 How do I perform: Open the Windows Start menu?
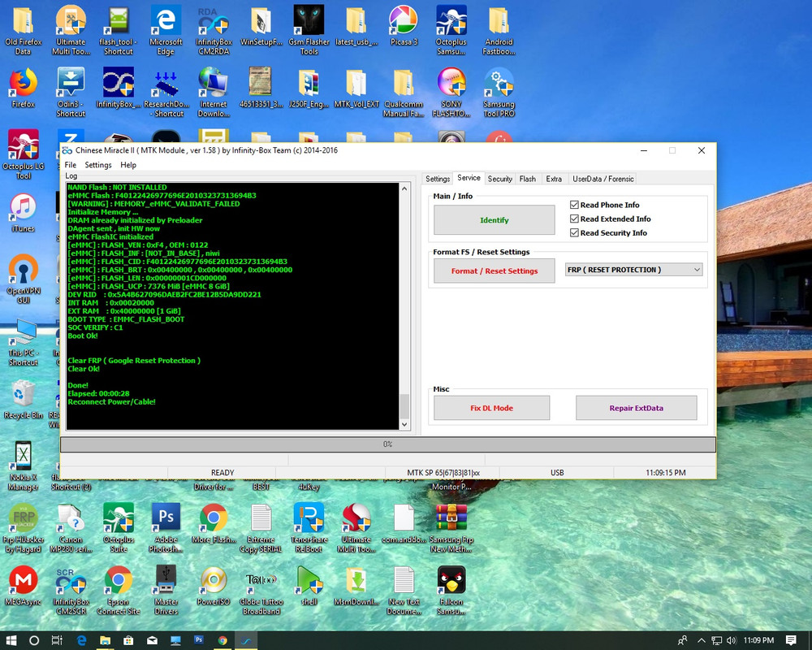[x=11, y=640]
